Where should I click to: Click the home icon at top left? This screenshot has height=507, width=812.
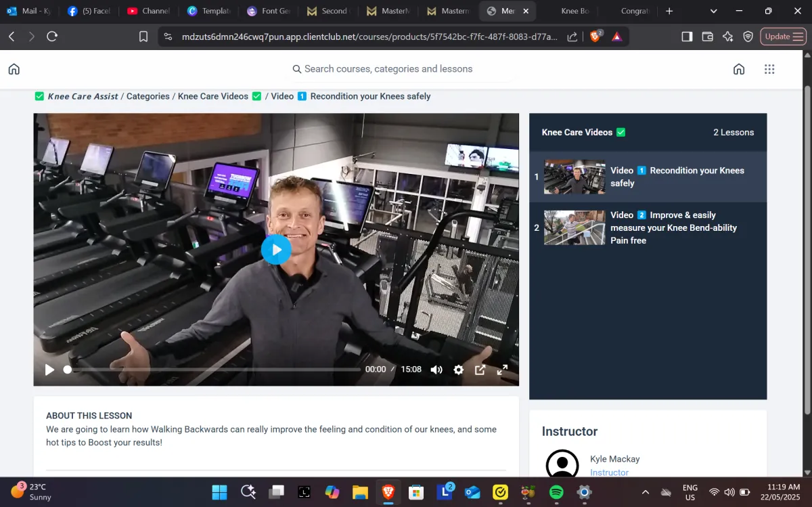pos(14,69)
